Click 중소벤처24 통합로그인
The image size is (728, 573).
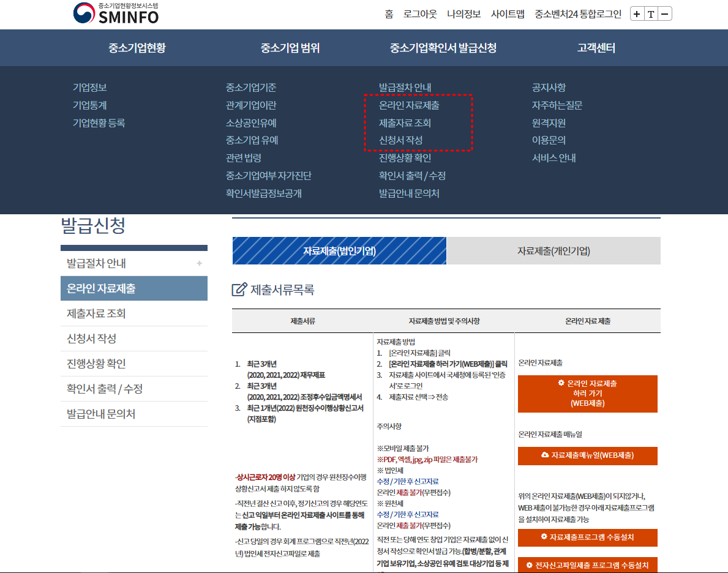point(577,13)
